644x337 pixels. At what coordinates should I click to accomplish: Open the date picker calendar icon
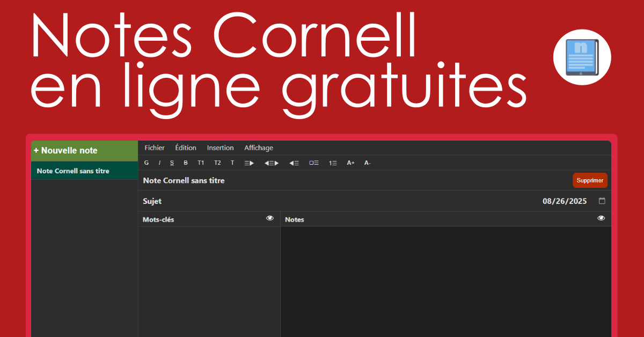click(x=602, y=201)
